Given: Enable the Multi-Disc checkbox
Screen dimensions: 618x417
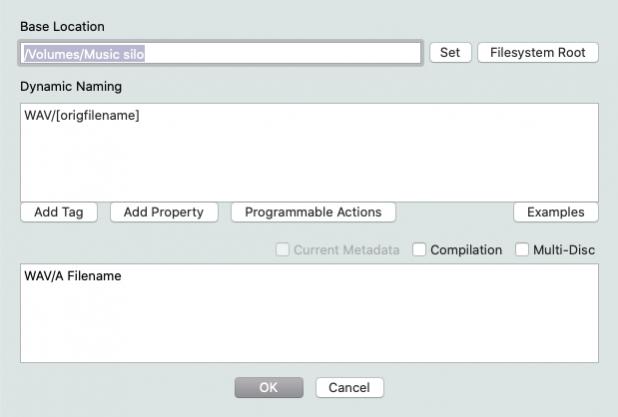Looking at the screenshot, I should click(x=523, y=250).
